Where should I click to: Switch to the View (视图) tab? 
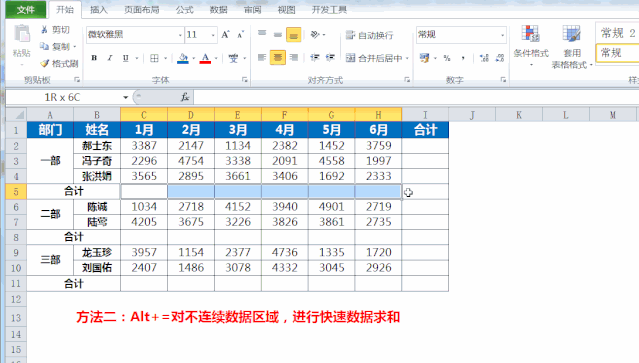286,10
